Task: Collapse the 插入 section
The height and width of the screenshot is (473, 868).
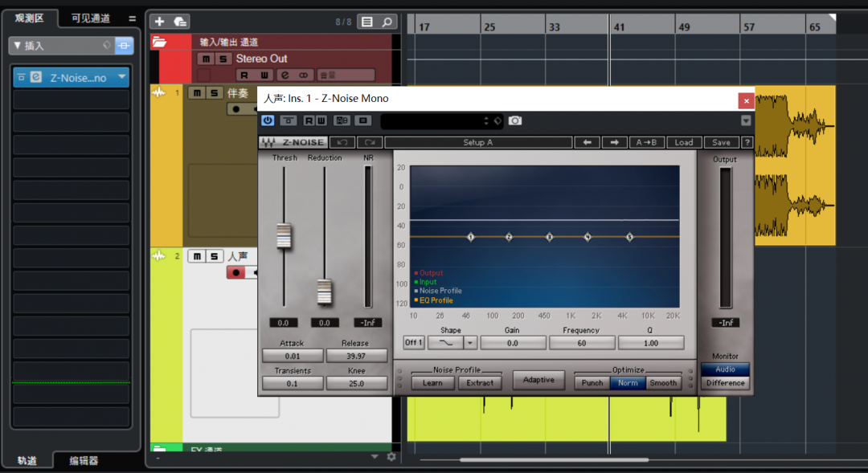Action: pyautogui.click(x=17, y=45)
